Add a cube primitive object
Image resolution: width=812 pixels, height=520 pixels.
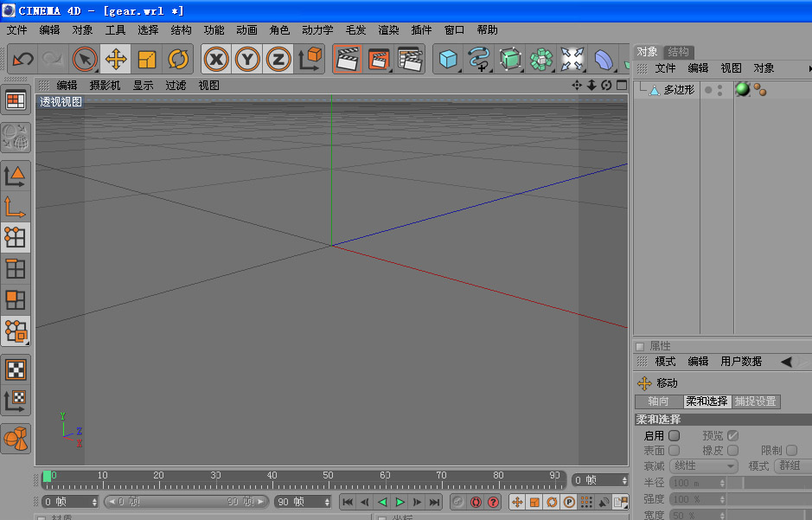(x=448, y=59)
